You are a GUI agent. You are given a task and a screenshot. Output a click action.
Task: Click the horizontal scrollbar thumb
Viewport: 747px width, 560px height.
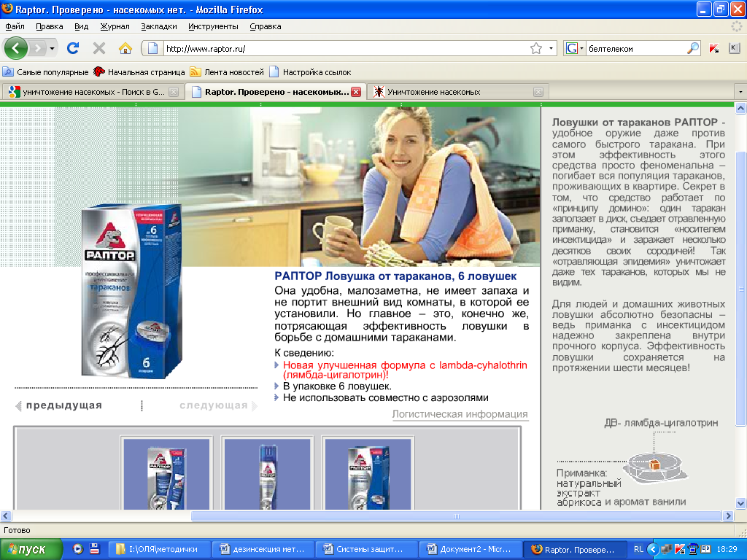(456, 516)
